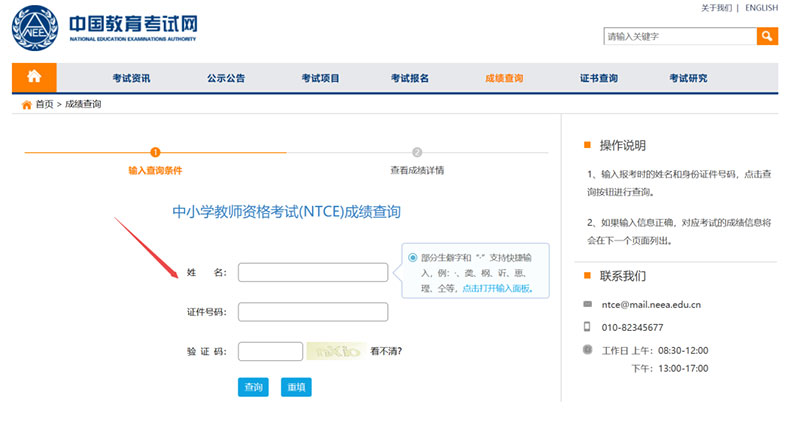This screenshot has height=421, width=800.
Task: Click the 查询 submit button
Action: coord(253,387)
